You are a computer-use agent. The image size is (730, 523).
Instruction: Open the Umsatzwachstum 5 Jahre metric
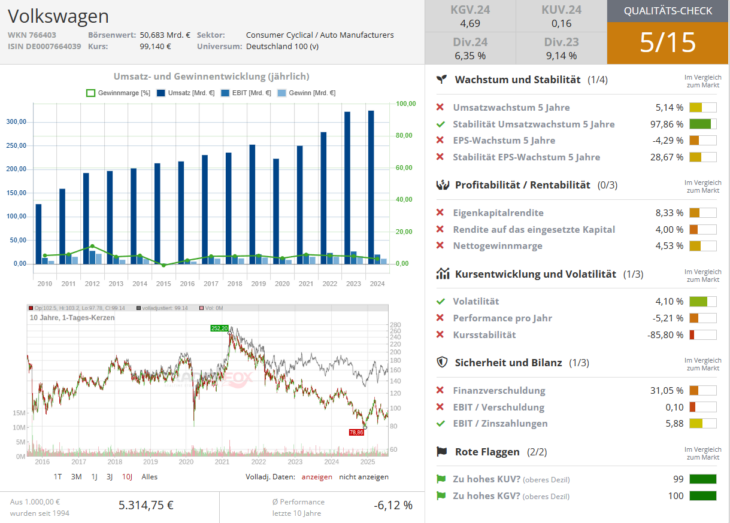pos(511,107)
